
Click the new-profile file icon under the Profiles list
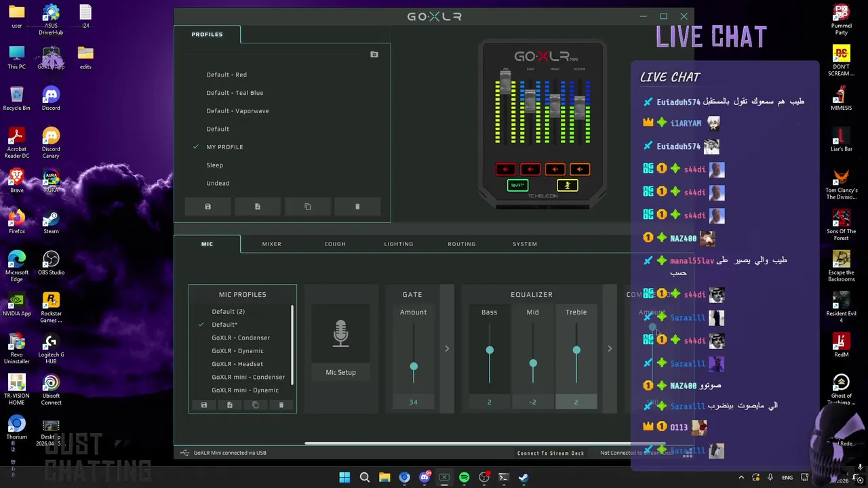click(258, 207)
